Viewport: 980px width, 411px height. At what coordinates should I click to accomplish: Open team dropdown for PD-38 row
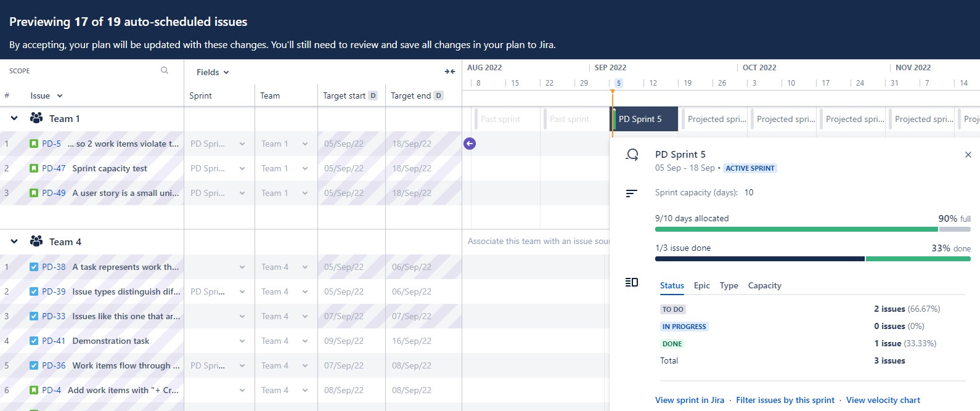coord(305,267)
